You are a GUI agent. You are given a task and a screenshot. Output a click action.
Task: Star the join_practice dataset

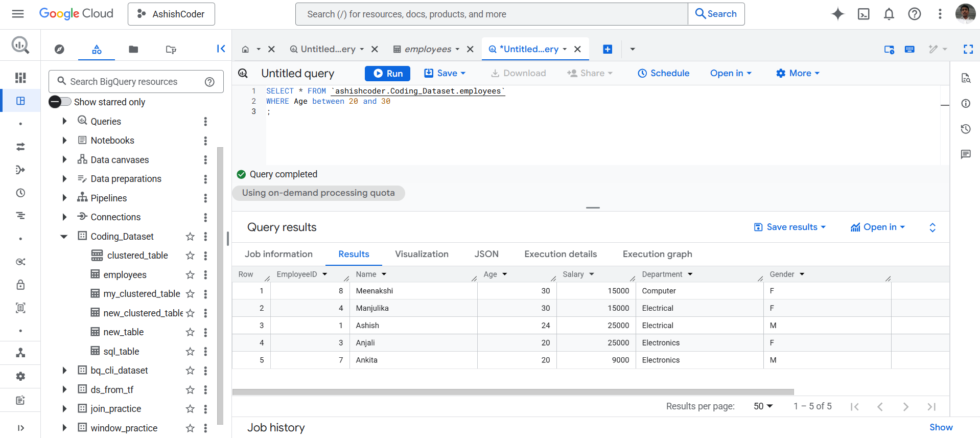190,409
